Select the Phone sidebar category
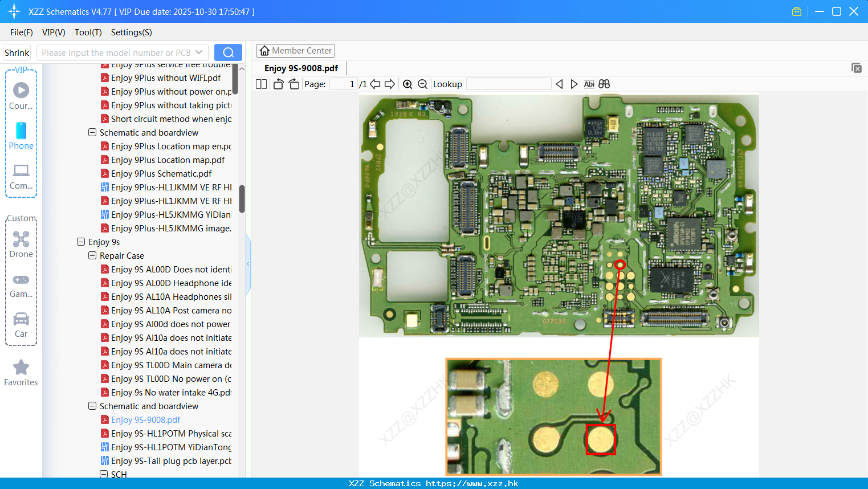The width and height of the screenshot is (868, 489). coord(21,136)
